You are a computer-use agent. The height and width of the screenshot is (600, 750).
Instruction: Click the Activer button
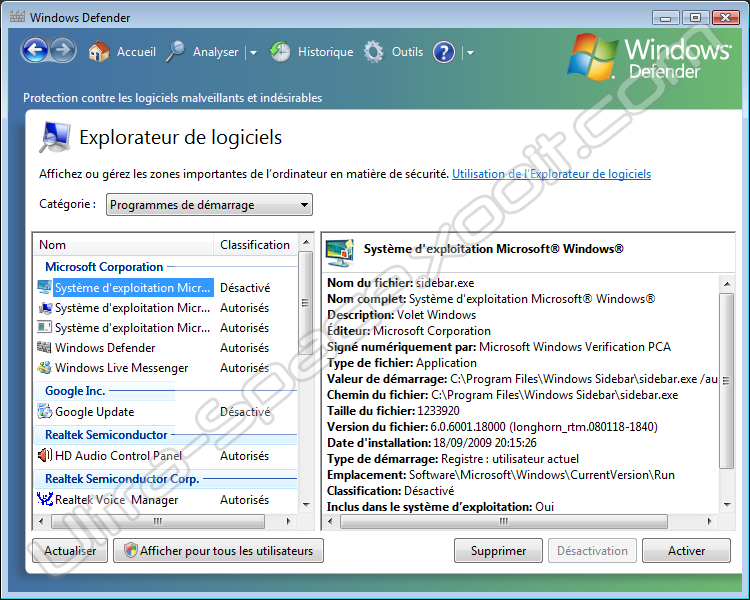pyautogui.click(x=686, y=551)
